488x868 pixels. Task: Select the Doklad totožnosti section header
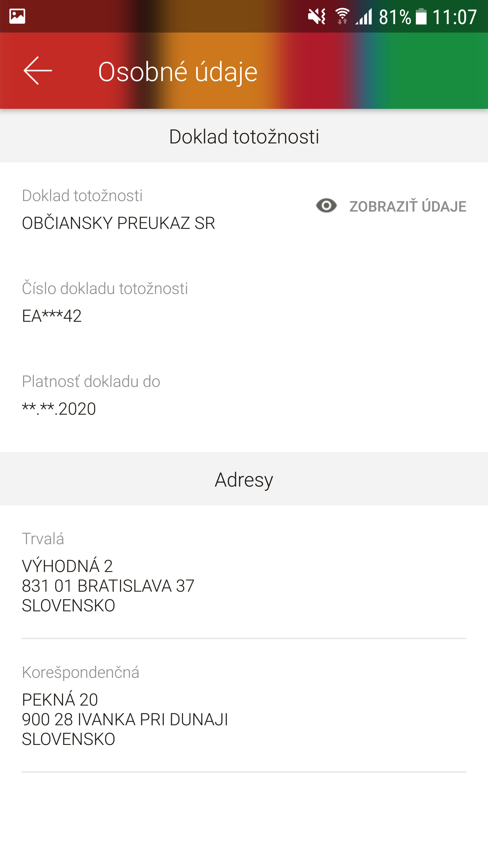coord(244,136)
